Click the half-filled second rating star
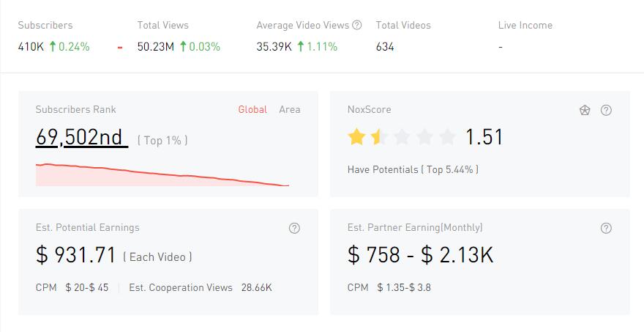This screenshot has height=332, width=644. (378, 137)
